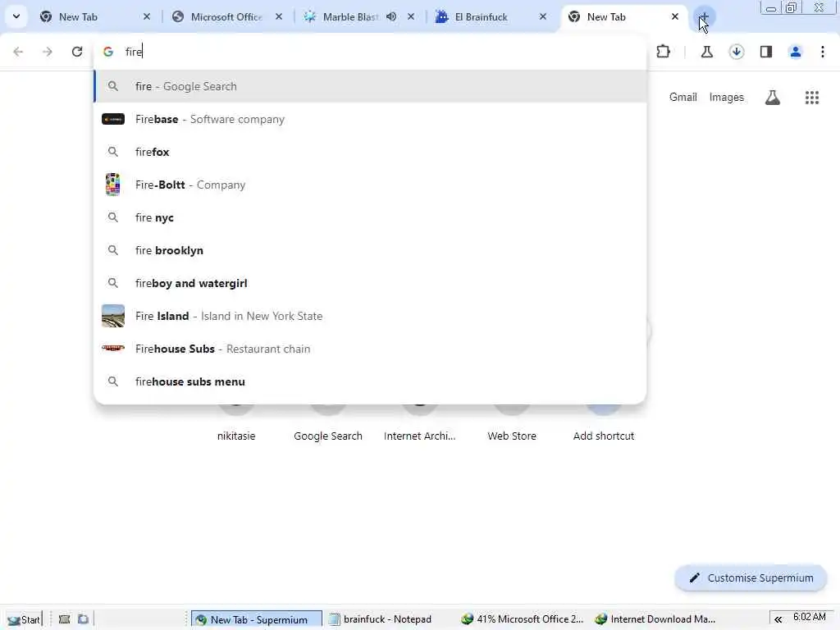Open the three-dot browser menu
840x630 pixels.
(823, 52)
